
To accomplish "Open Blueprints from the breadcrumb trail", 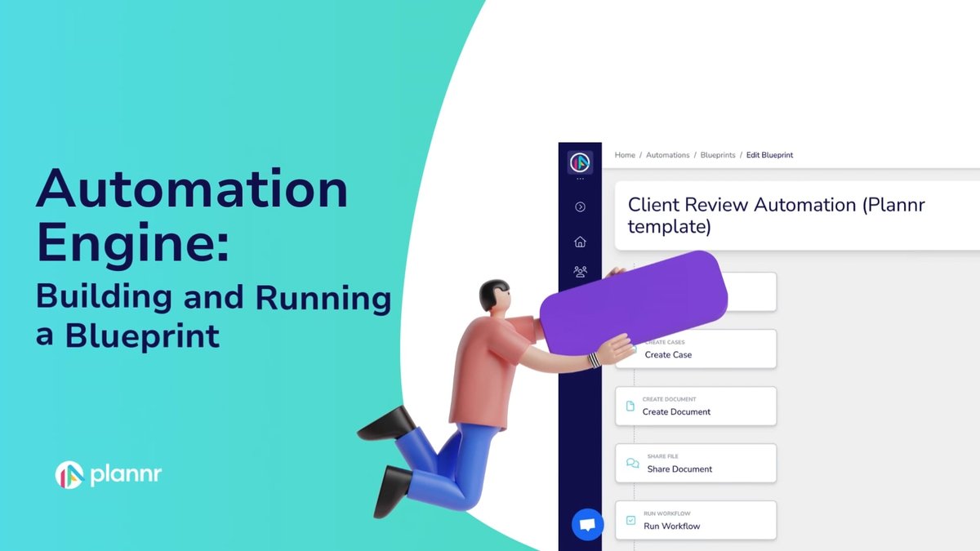I will click(718, 155).
